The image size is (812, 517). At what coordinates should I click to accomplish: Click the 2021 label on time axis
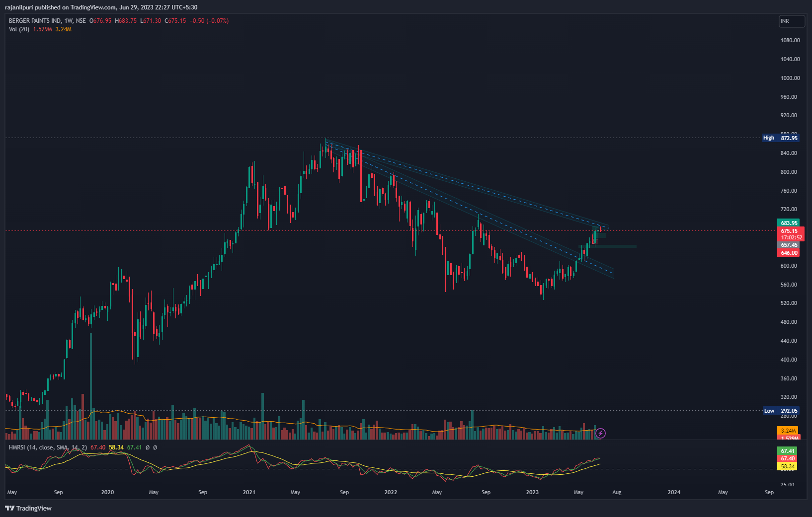[x=249, y=492]
